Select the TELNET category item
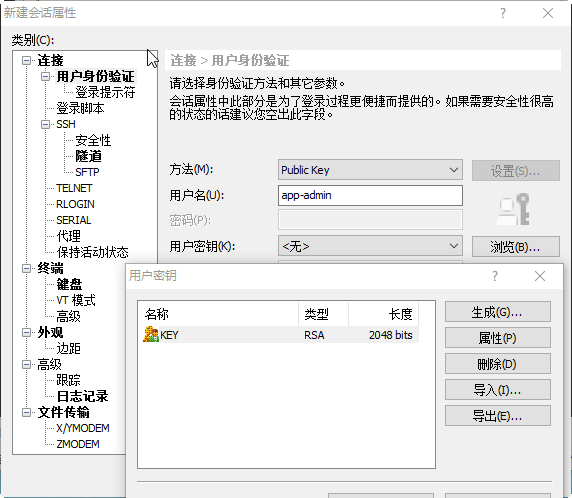Image resolution: width=572 pixels, height=498 pixels. click(x=74, y=188)
